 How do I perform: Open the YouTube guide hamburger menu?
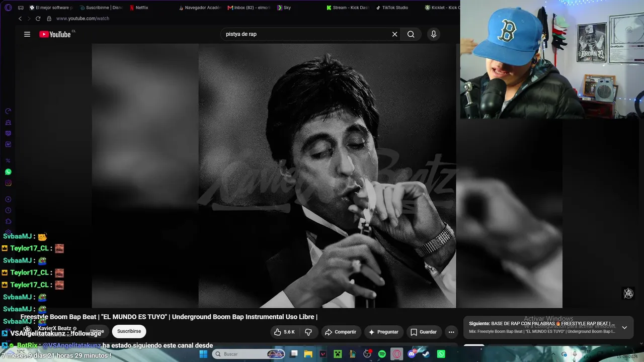27,34
